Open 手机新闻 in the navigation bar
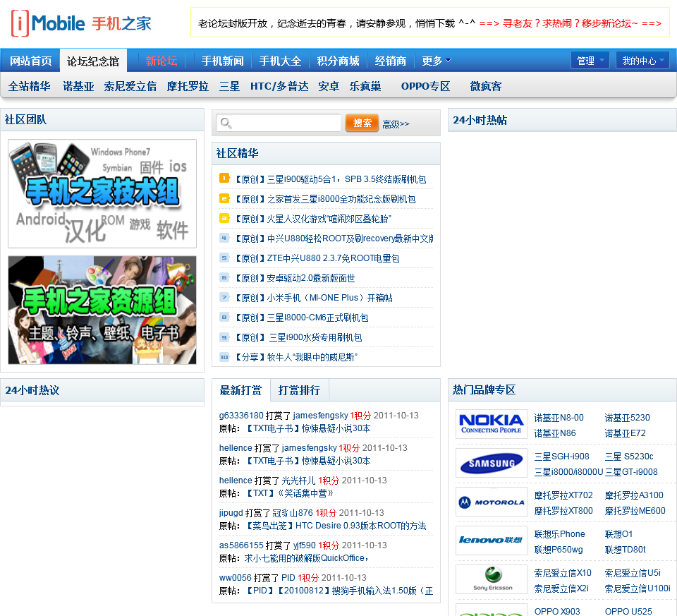This screenshot has width=677, height=616. click(x=222, y=61)
